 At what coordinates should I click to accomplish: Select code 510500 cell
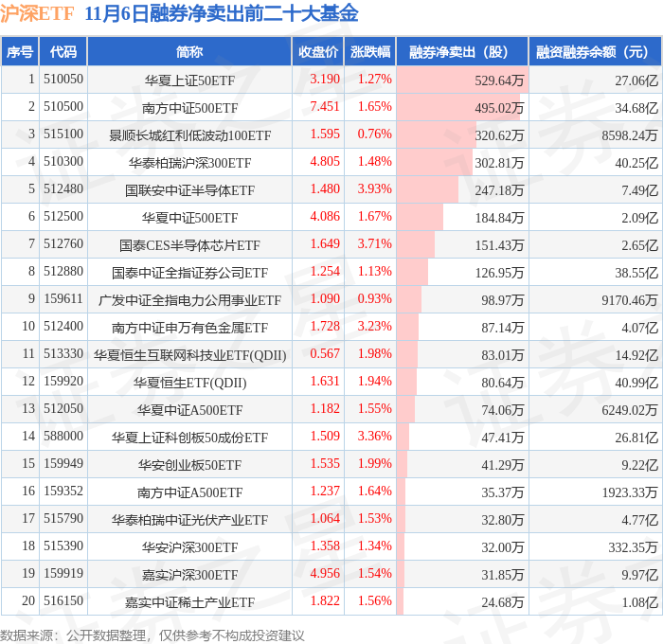tap(63, 107)
